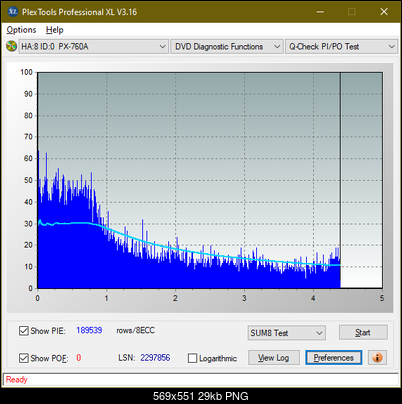Click the Ready status bar text
This screenshot has height=404, width=402.
(17, 379)
